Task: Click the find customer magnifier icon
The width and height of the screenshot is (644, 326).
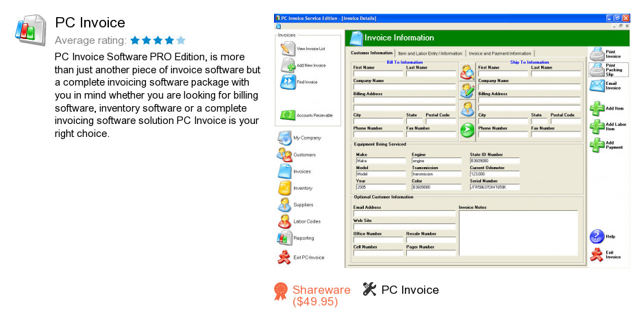Action: click(467, 73)
